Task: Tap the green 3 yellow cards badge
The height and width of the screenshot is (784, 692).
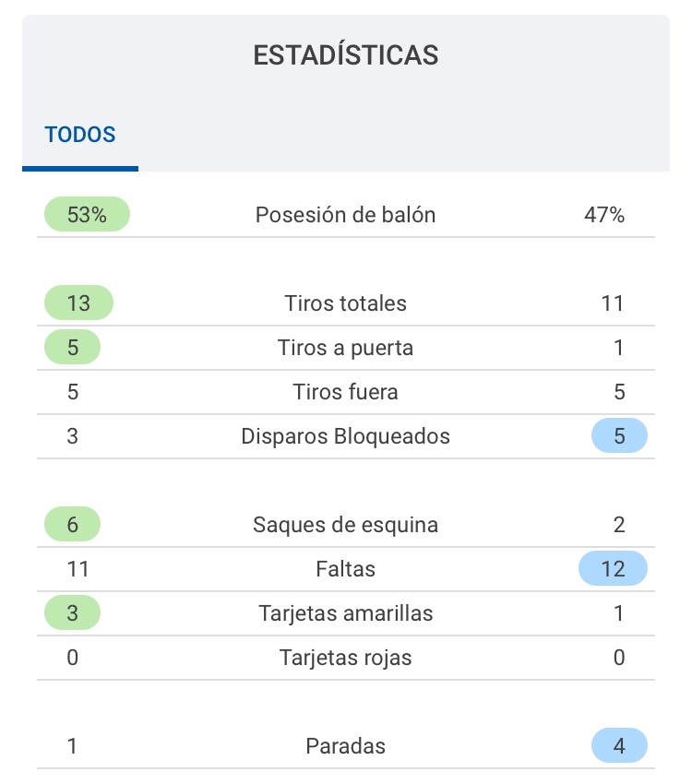Action: point(72,613)
